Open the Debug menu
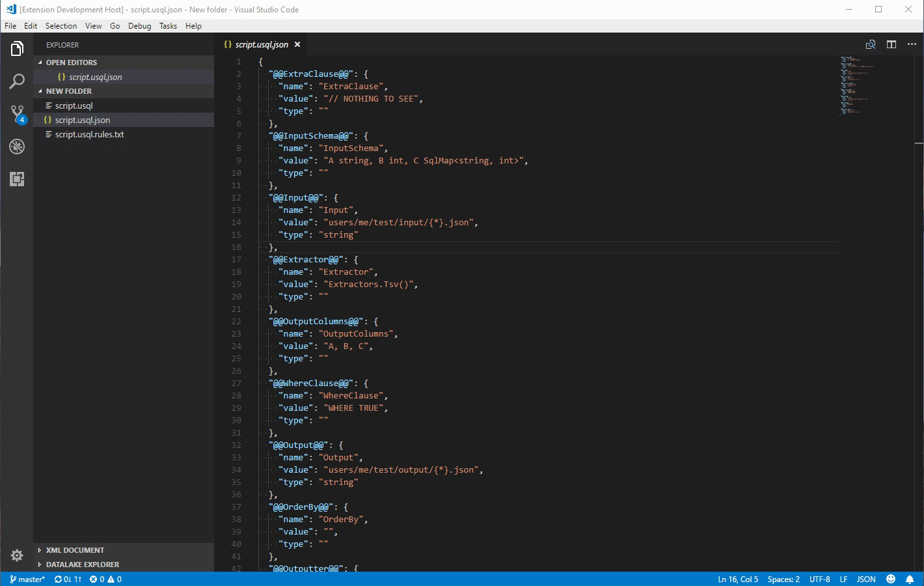Screen dimensions: 924x586 click(x=139, y=26)
